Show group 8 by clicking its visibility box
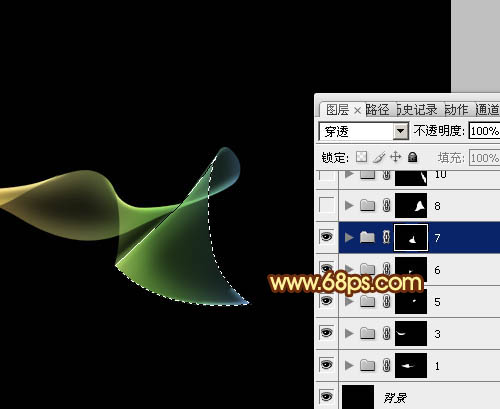Screen dimensions: 500x409 click(327, 205)
